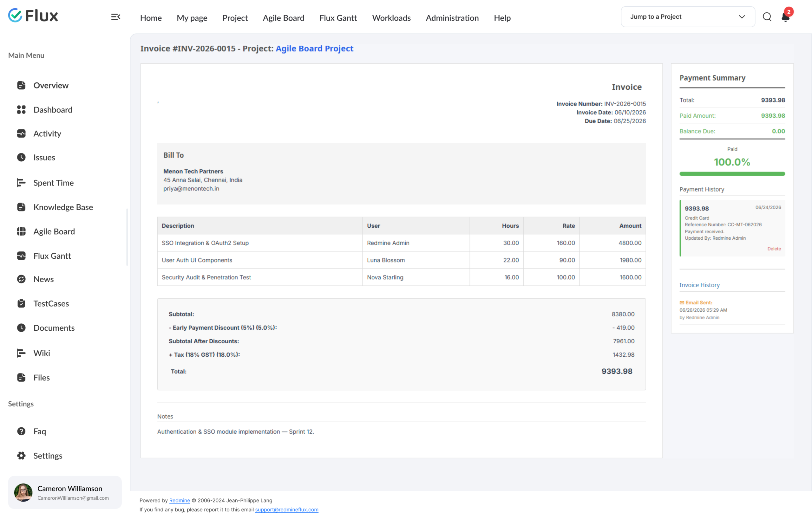The image size is (812, 519).
Task: Click the 4800.00 amount cell
Action: pos(612,243)
